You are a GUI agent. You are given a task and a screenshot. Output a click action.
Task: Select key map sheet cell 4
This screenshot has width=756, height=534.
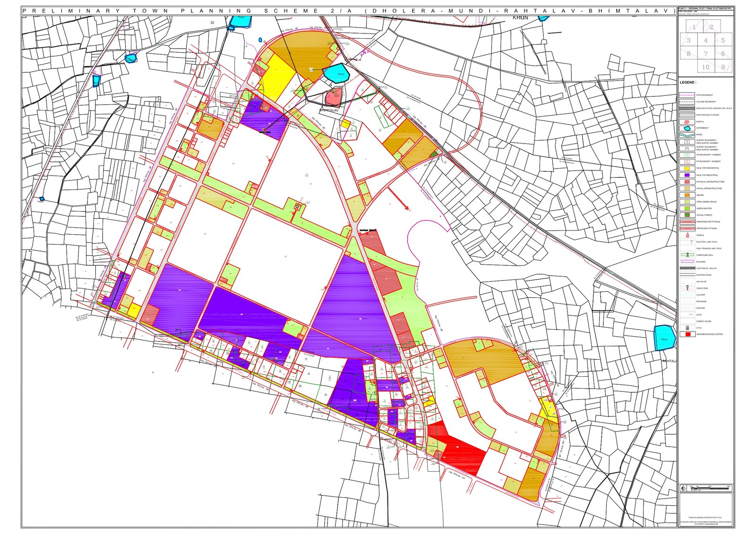(706, 40)
